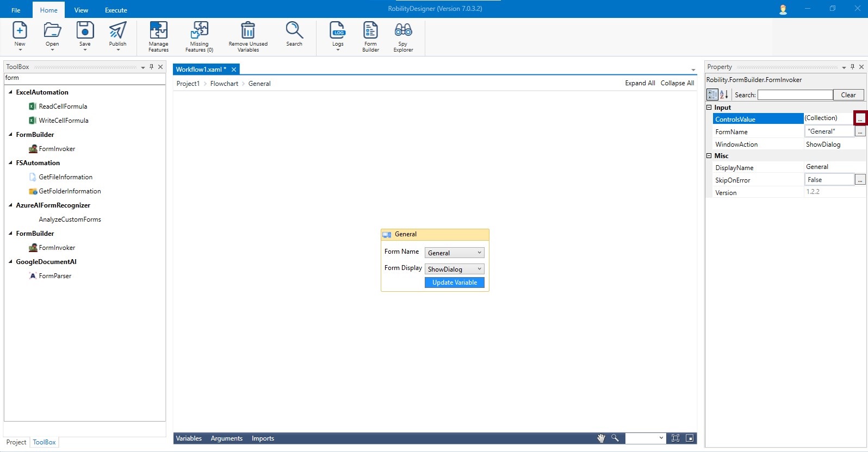Screen dimensions: 868x452
Task: Collapse the ExcelAutomation tree node
Action: click(10, 92)
